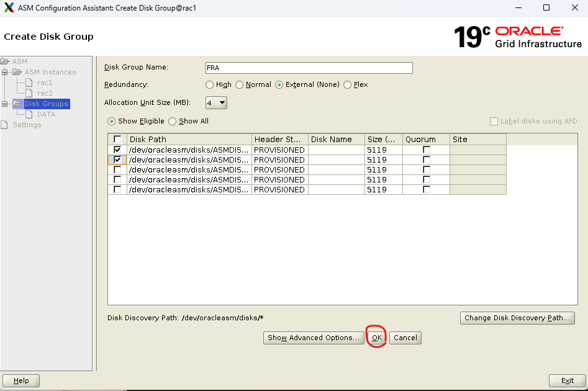This screenshot has width=588, height=391.
Task: Click the Quorum column header
Action: 426,139
